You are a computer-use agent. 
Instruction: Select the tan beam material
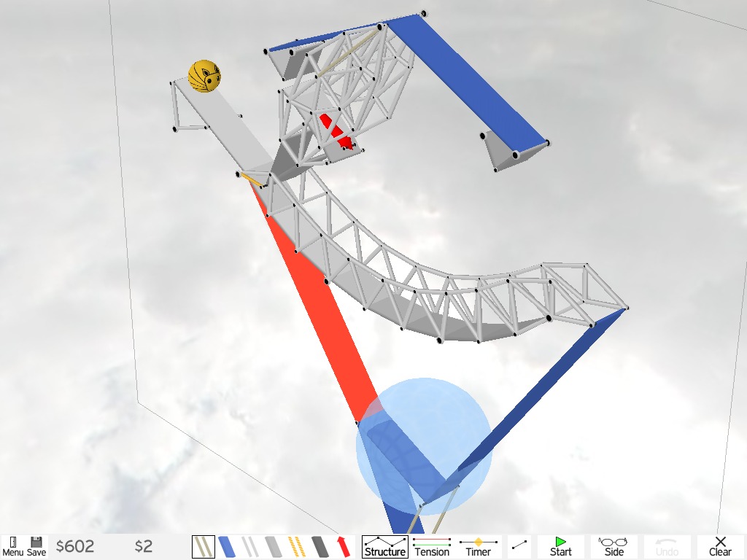pyautogui.click(x=204, y=547)
